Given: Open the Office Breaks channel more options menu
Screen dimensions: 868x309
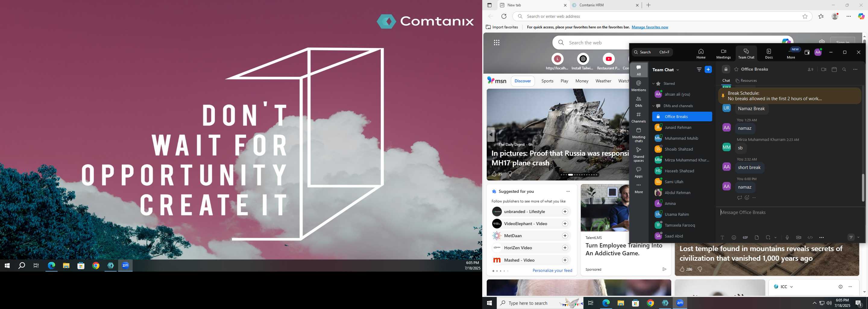Looking at the screenshot, I should coord(855,69).
